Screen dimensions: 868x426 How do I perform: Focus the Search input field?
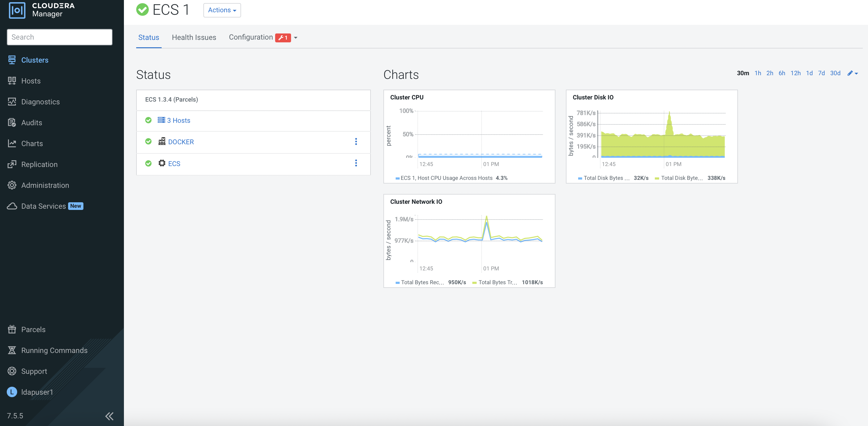tap(60, 37)
